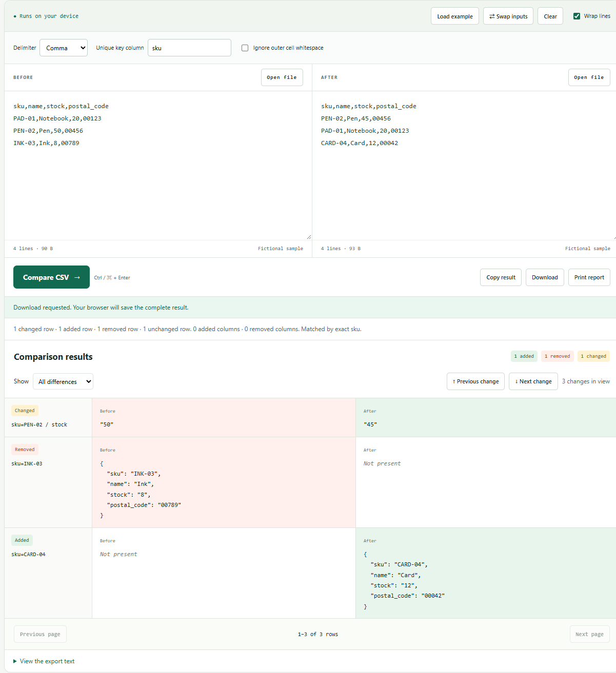The image size is (616, 673).
Task: Expand View the export text
Action: coord(44,661)
